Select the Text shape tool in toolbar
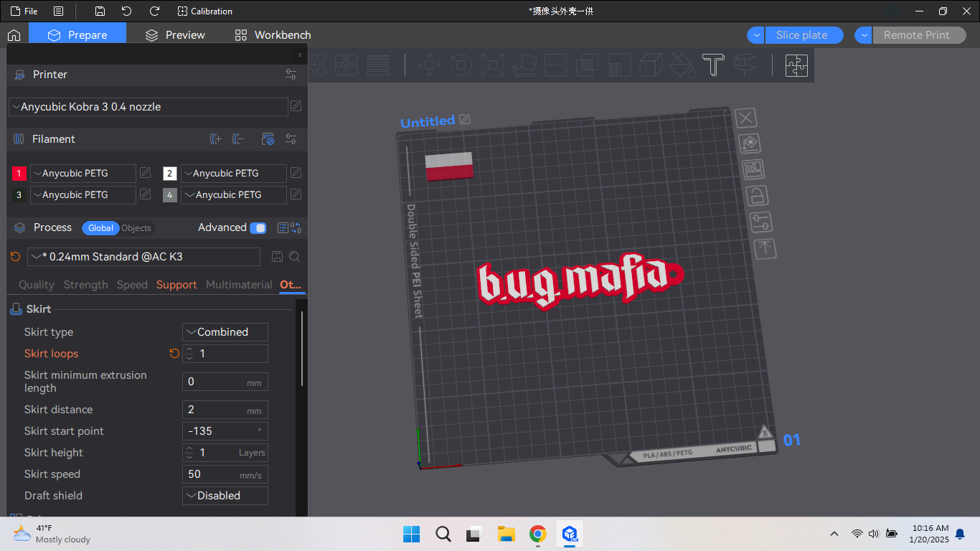 pyautogui.click(x=712, y=65)
